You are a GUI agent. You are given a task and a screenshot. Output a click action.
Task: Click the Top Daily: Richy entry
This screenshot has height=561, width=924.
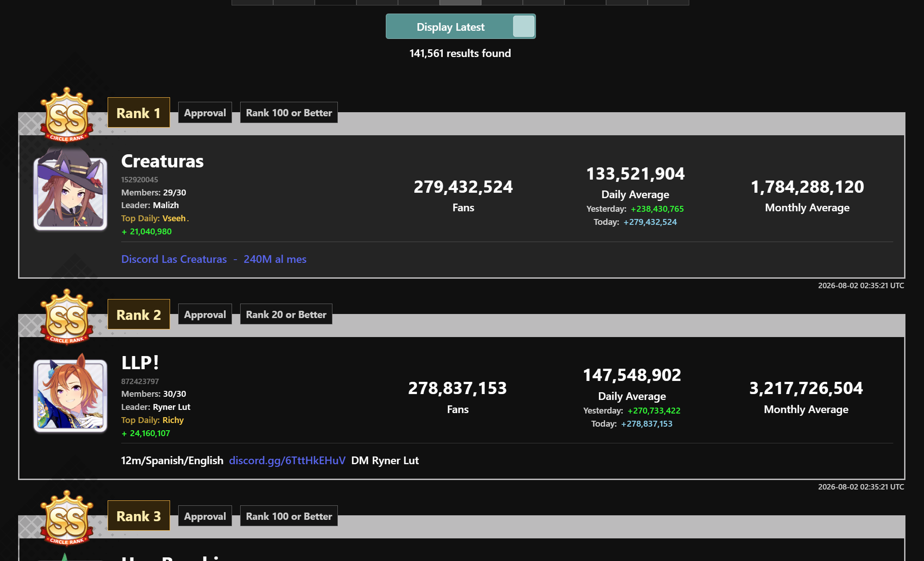[152, 420]
